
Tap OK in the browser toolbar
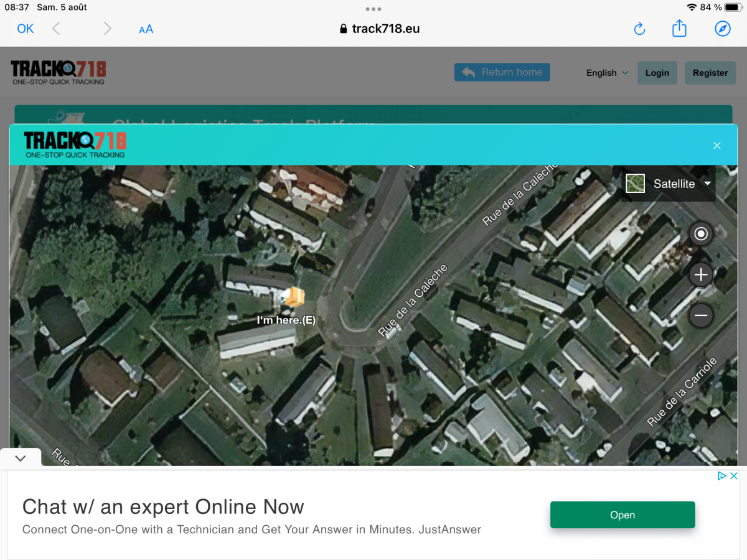[x=26, y=29]
